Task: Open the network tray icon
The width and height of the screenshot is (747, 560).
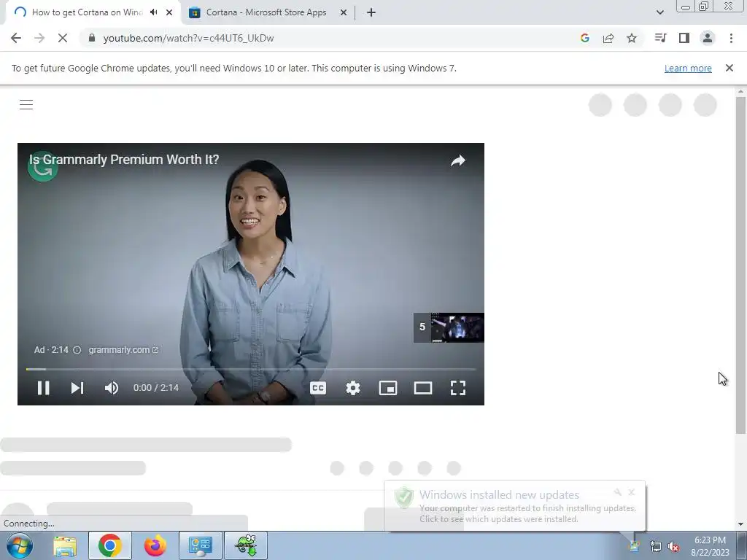Action: coord(656,547)
